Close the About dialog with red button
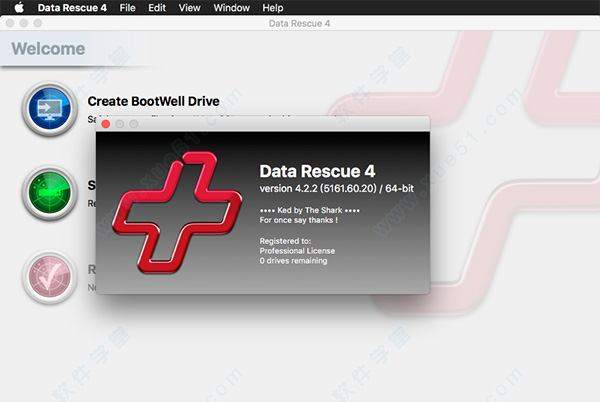Screen dimensions: 600x402 (106, 124)
